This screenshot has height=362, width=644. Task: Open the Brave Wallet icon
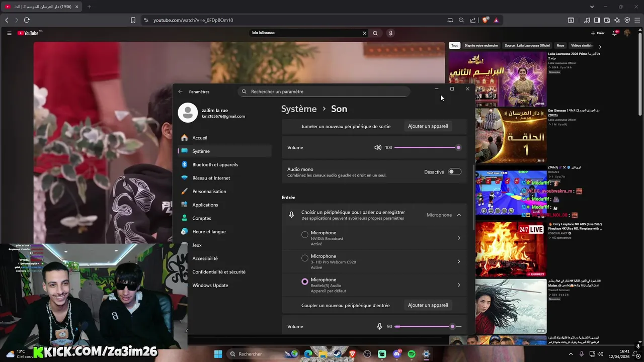pos(607,20)
